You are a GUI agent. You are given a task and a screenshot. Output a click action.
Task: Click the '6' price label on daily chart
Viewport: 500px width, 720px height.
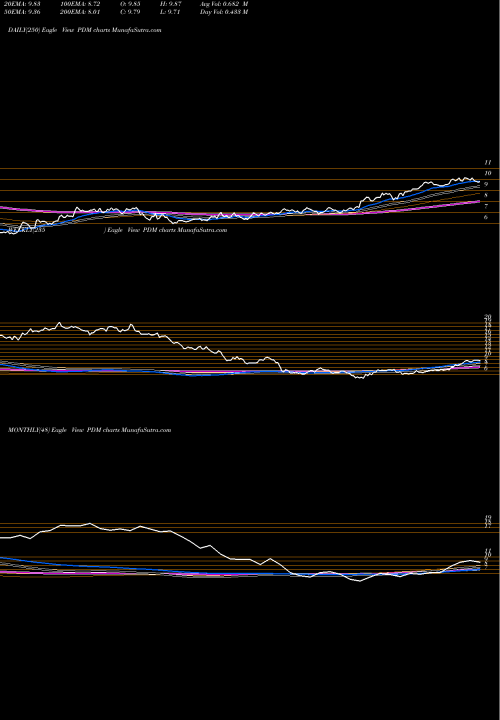pyautogui.click(x=486, y=217)
